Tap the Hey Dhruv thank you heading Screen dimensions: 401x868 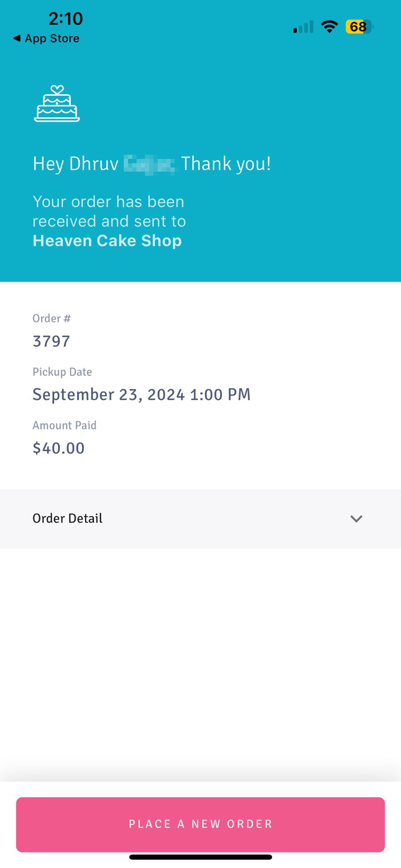[152, 164]
